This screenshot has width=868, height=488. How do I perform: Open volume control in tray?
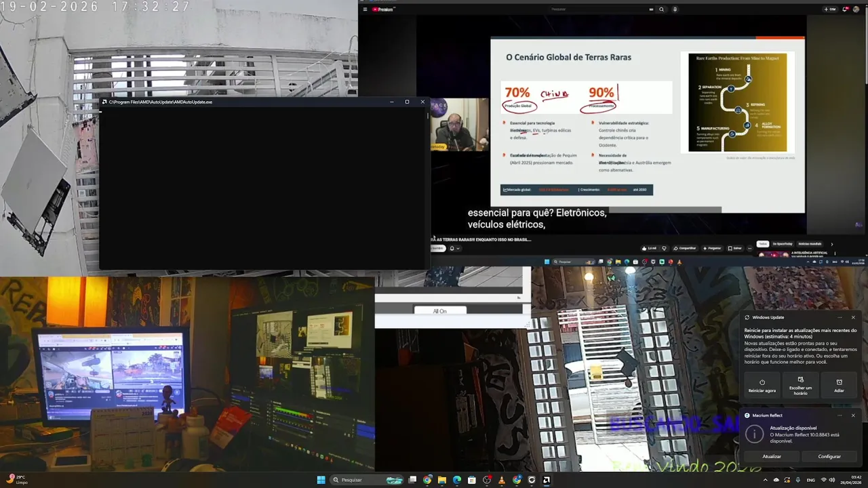coord(833,480)
